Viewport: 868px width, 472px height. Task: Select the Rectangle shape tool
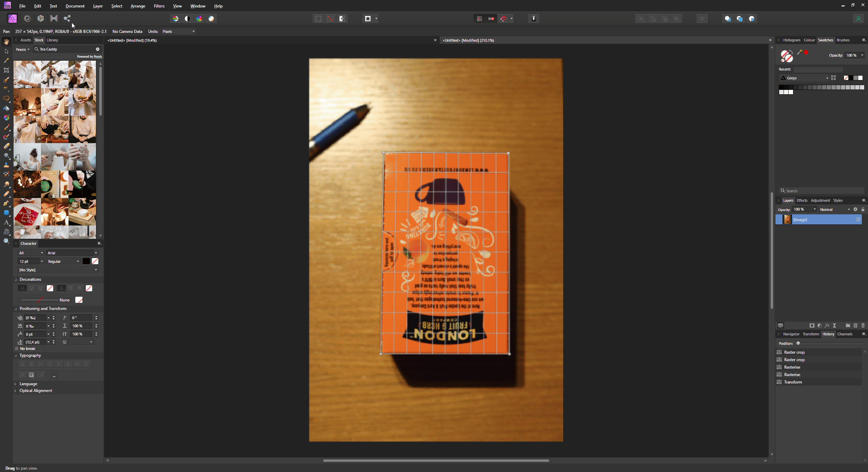coord(6,213)
